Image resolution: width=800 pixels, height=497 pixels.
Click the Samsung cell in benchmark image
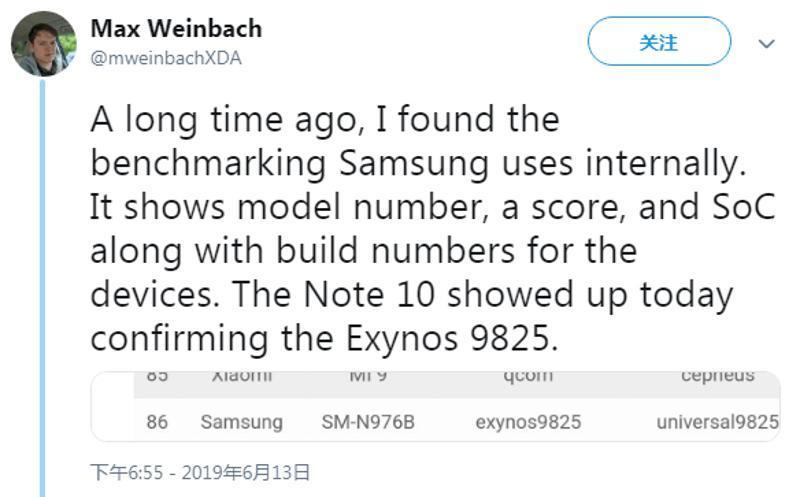coord(241,422)
